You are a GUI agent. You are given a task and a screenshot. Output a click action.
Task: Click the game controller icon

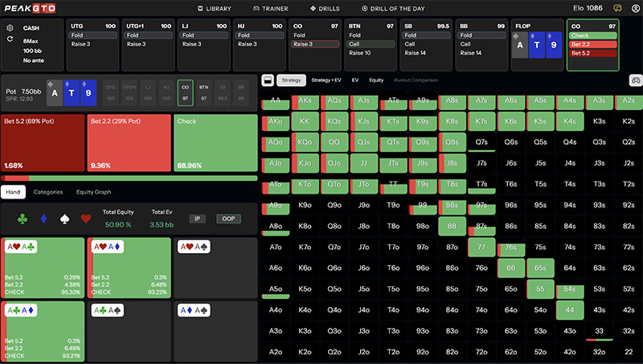click(635, 80)
